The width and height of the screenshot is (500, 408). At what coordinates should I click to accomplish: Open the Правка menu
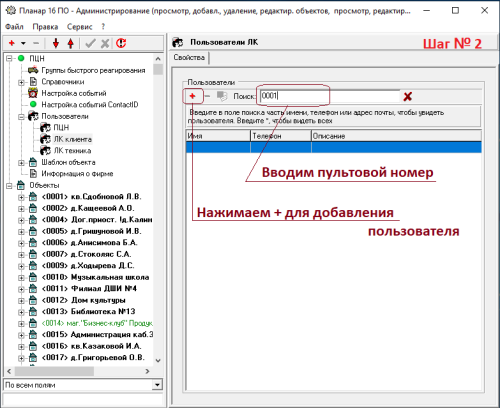45,27
